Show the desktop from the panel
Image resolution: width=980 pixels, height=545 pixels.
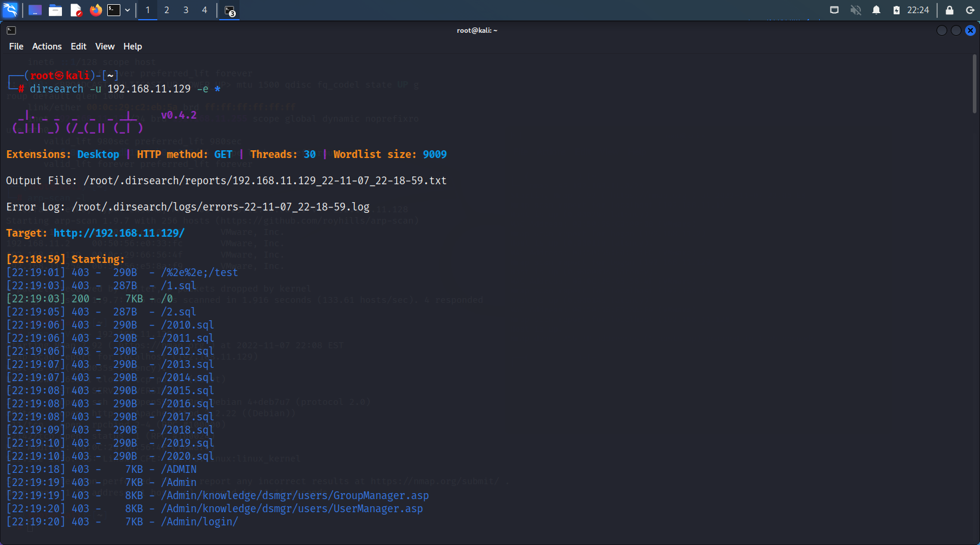coord(35,10)
